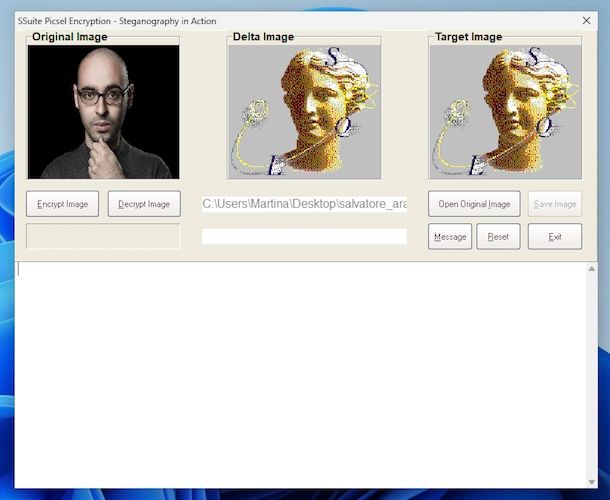610x500 pixels.
Task: Select the Original Image portrait thumbnail
Action: pyautogui.click(x=103, y=112)
